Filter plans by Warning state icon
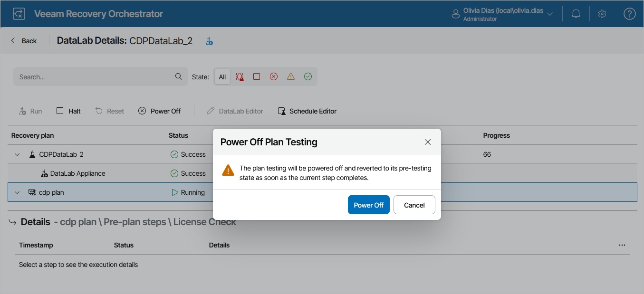 pos(290,76)
